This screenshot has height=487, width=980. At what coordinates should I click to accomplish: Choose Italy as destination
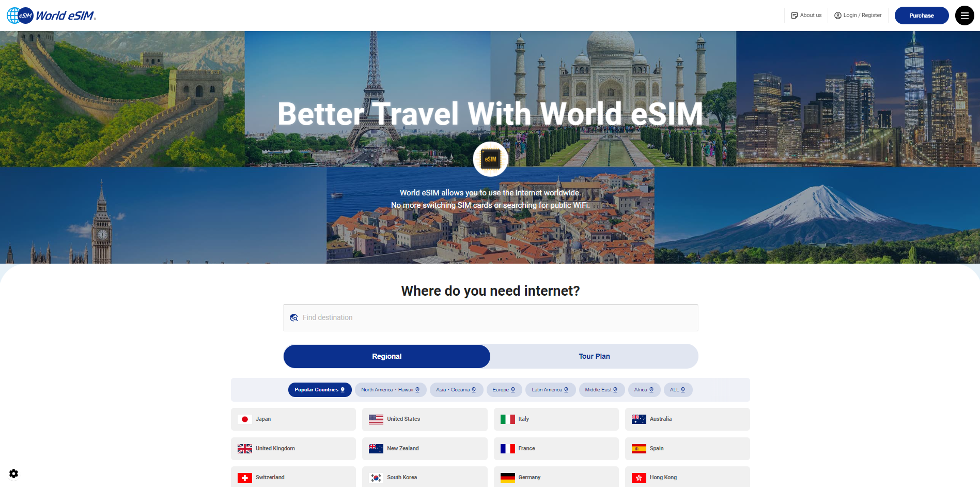(556, 419)
